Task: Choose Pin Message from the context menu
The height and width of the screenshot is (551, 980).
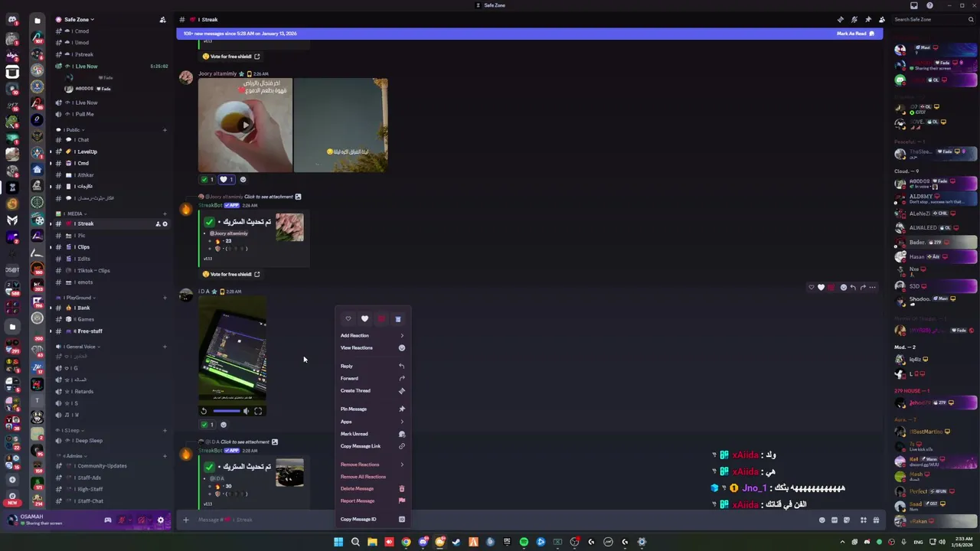Action: (x=373, y=409)
